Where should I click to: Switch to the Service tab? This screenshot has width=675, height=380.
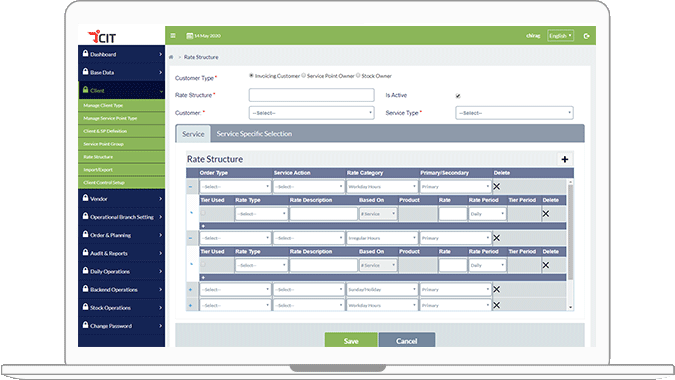[x=193, y=134]
